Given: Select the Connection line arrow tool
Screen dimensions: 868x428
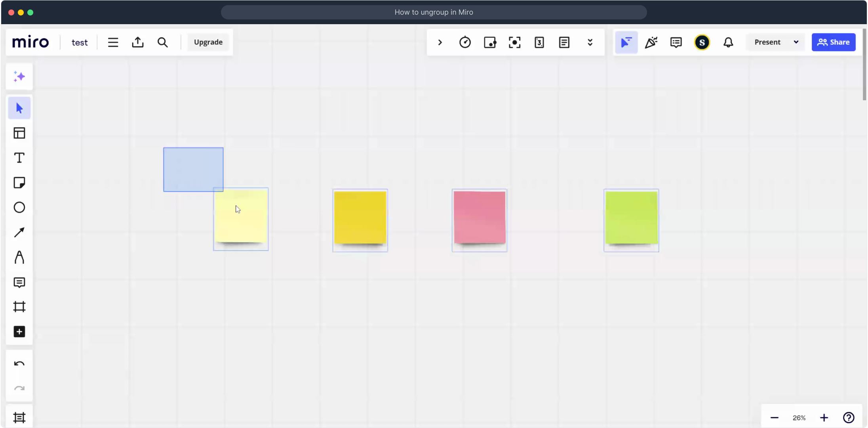Looking at the screenshot, I should 19,232.
